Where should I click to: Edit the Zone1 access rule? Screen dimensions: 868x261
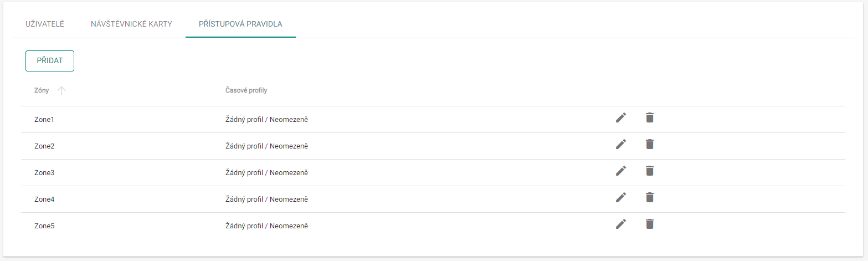[x=621, y=117]
